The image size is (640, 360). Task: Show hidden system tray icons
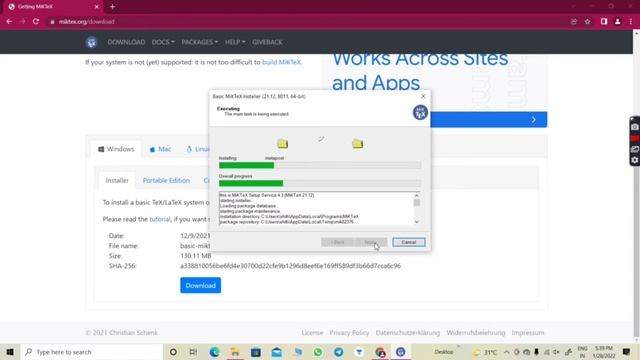pos(507,352)
